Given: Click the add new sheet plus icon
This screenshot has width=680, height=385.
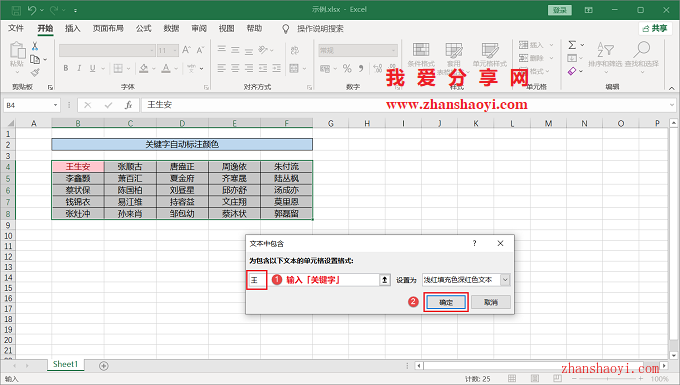Looking at the screenshot, I should (x=103, y=365).
